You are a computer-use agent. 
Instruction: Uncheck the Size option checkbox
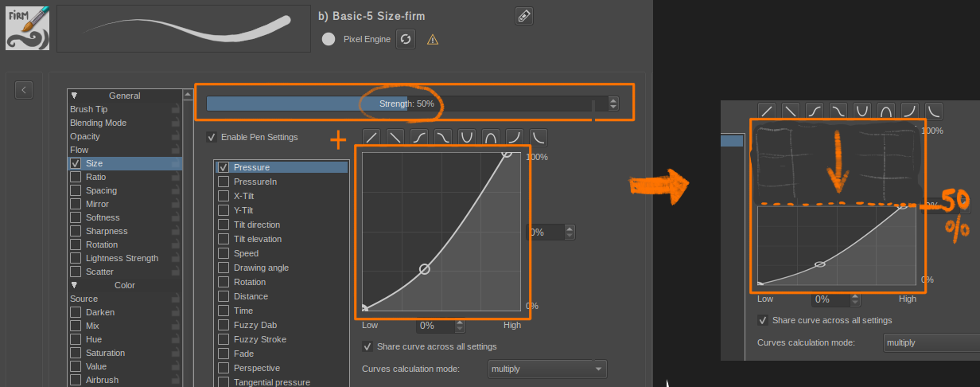click(76, 163)
